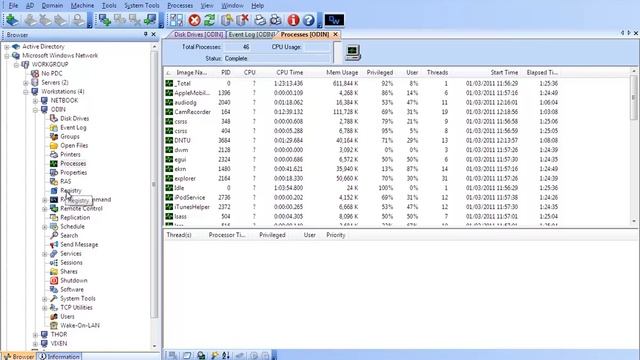Viewport: 640px width, 360px height.
Task: Sort by the CPU Time column header
Action: tap(289, 72)
